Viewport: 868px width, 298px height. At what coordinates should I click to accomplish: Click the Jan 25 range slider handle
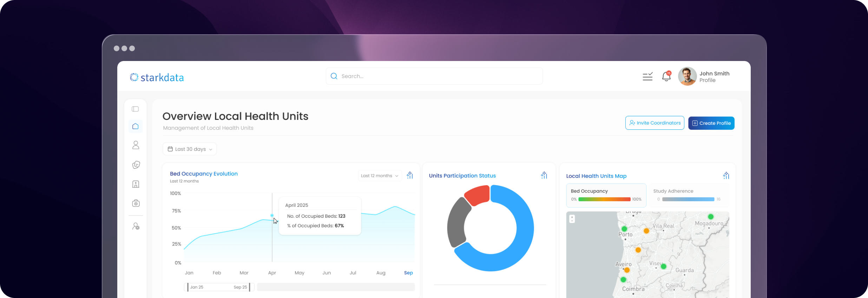[x=188, y=287]
